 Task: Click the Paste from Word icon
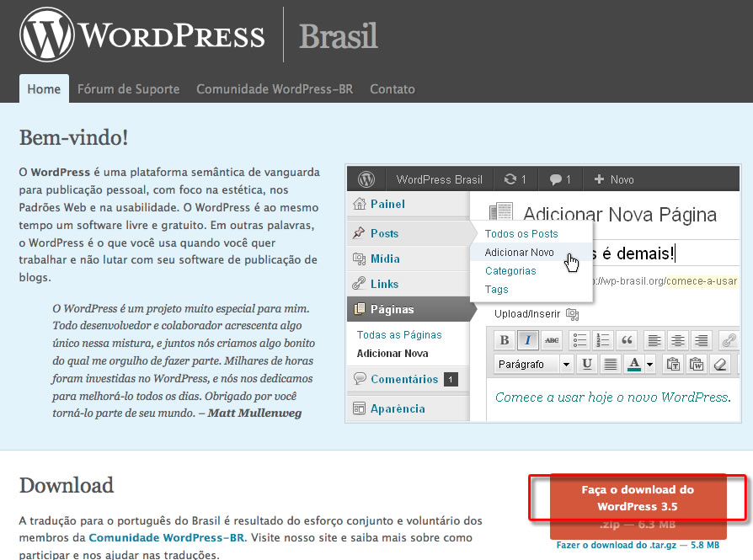[x=697, y=364]
